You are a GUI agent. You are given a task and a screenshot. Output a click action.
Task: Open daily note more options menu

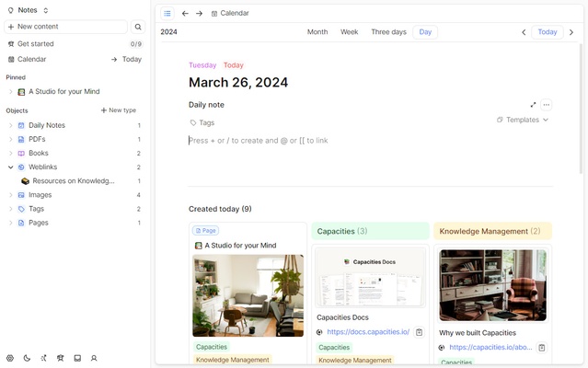(x=546, y=105)
